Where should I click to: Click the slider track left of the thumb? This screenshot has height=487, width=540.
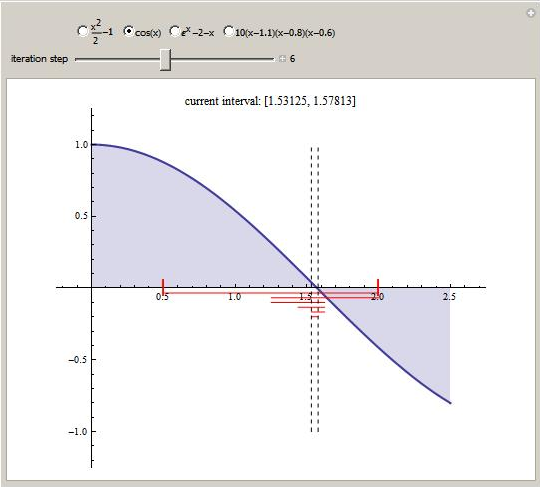pos(117,59)
